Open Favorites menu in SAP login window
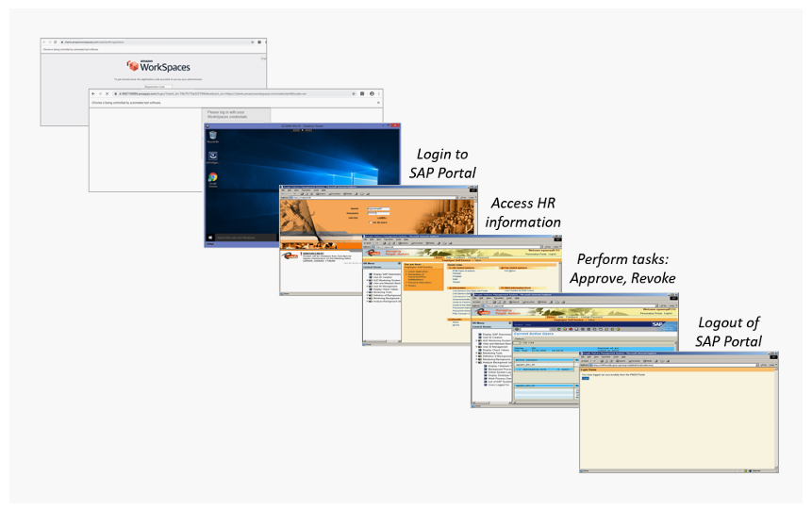Image resolution: width=812 pixels, height=510 pixels. (307, 190)
